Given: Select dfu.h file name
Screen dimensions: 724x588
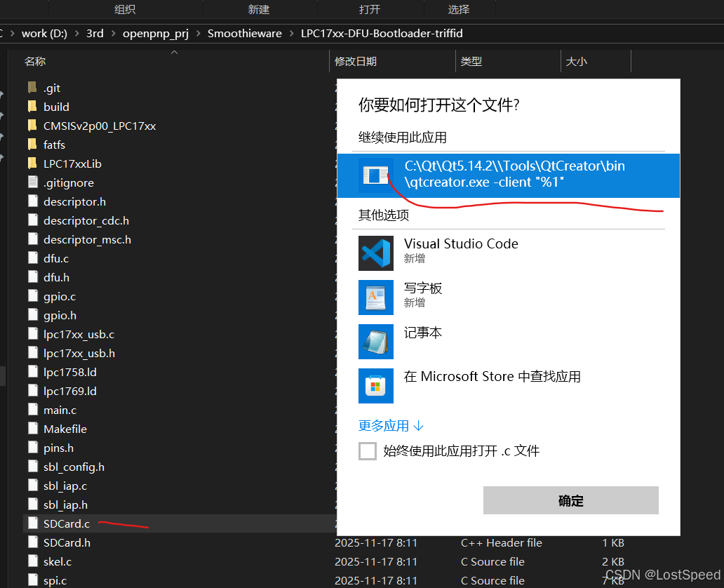Looking at the screenshot, I should (56, 278).
